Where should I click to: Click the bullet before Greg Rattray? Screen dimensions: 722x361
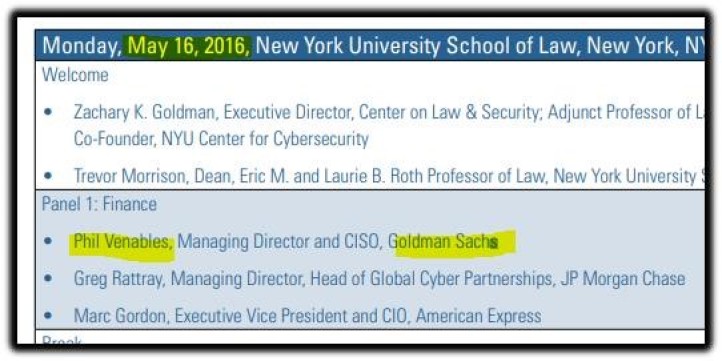tap(48, 278)
